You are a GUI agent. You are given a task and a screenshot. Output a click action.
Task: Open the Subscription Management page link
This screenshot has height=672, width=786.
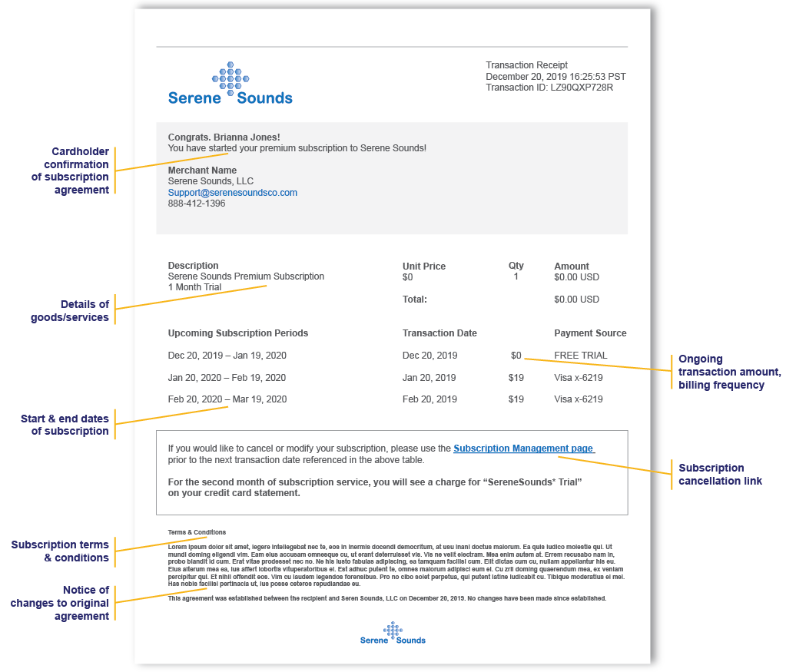pyautogui.click(x=523, y=449)
